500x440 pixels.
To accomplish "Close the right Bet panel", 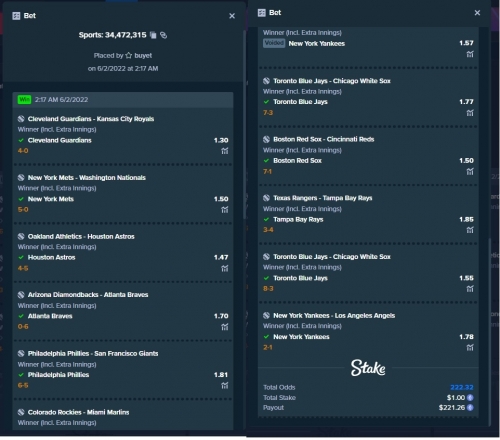I will click(477, 13).
